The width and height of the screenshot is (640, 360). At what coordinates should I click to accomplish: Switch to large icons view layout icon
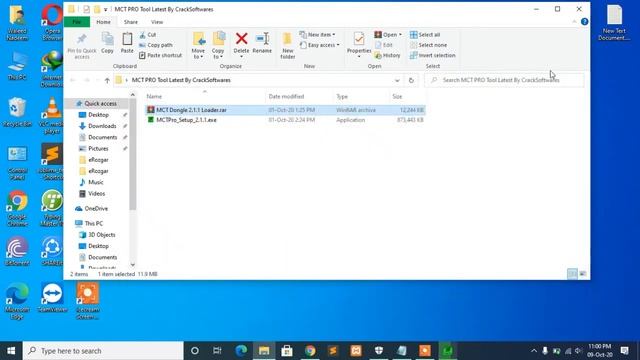coord(583,274)
